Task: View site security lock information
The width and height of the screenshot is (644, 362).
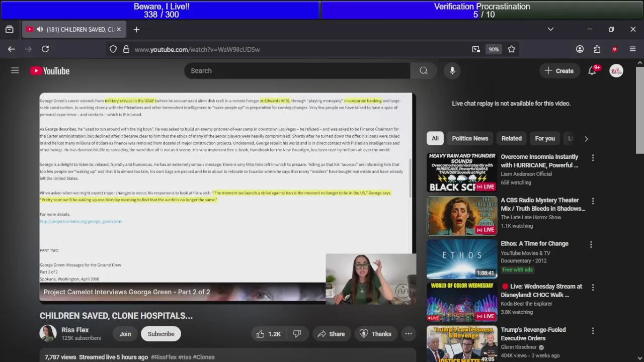Action: point(126,49)
